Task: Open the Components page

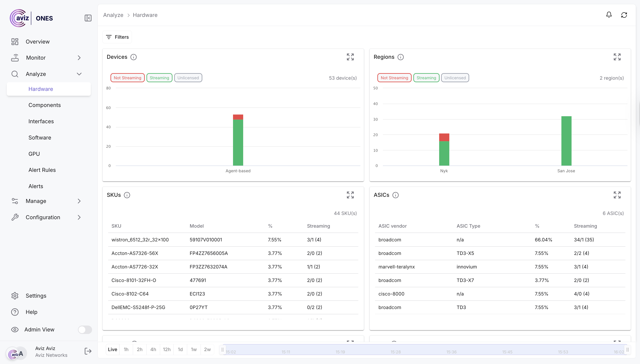Action: click(x=45, y=105)
